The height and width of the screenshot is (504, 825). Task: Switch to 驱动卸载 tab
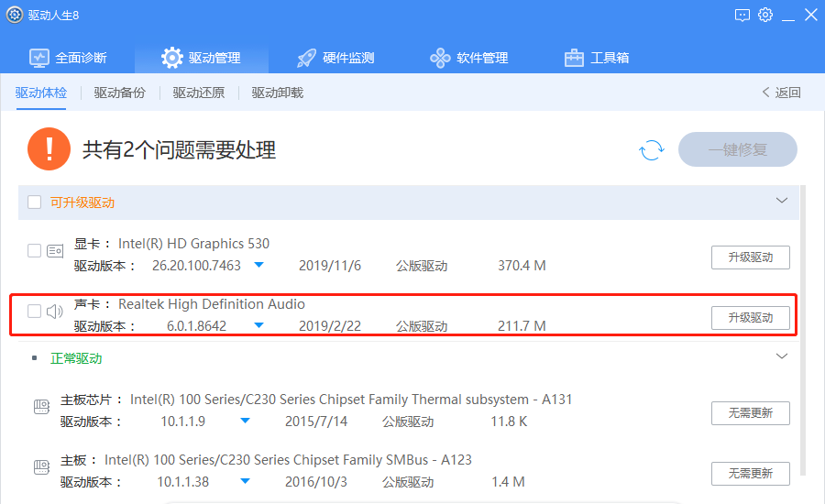[277, 93]
